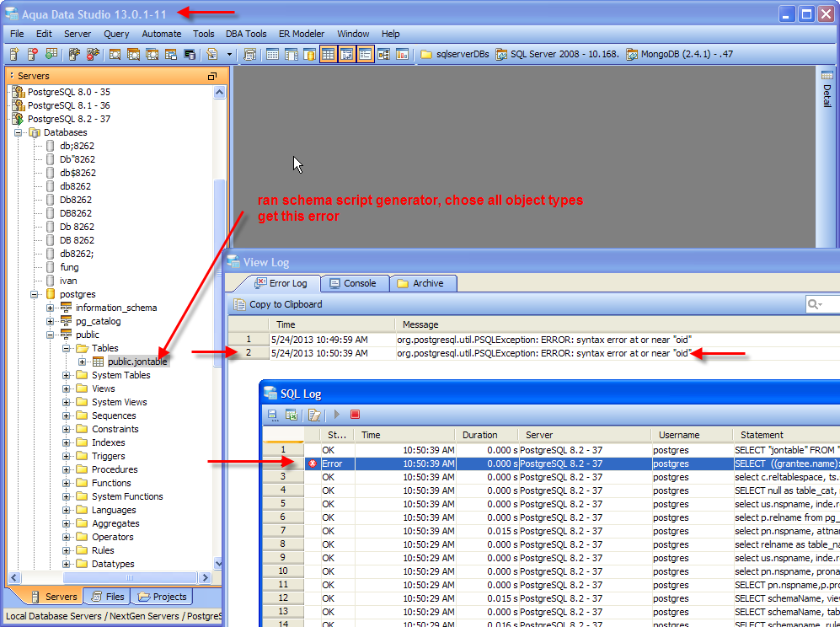This screenshot has width=840, height=627.
Task: Click the red error icon in SQL Log row
Action: [313, 464]
